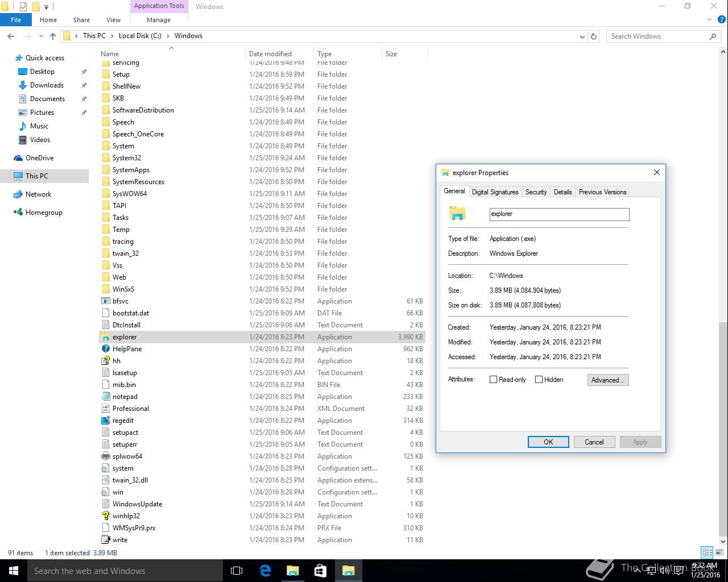The height and width of the screenshot is (582, 728).
Task: Expand the This PC breadcrumb arrow
Action: tap(111, 36)
